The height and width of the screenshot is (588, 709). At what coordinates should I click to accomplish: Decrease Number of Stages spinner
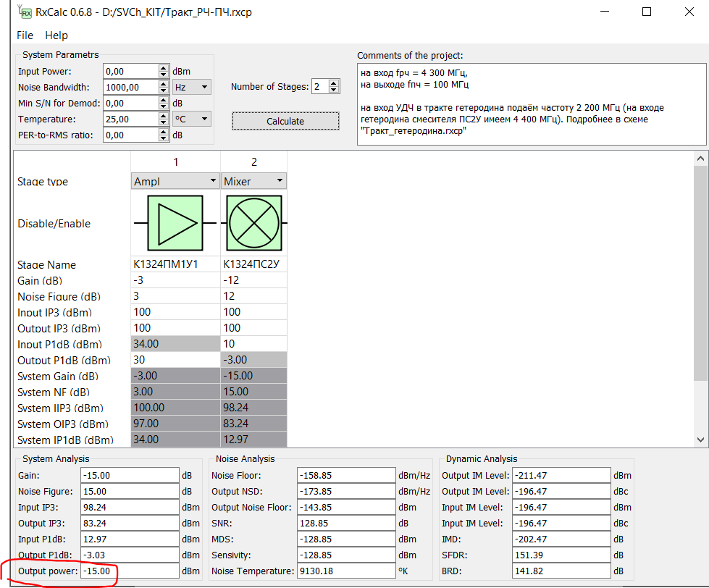(334, 90)
